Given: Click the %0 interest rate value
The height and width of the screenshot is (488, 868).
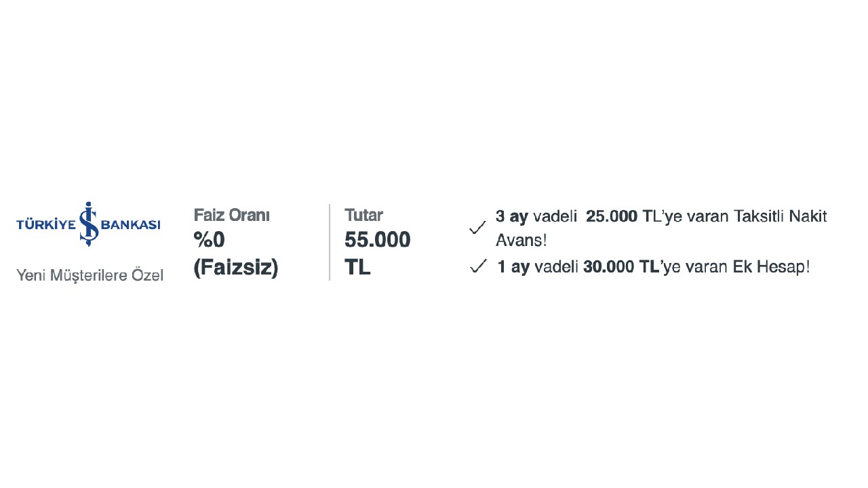Looking at the screenshot, I should click(209, 240).
